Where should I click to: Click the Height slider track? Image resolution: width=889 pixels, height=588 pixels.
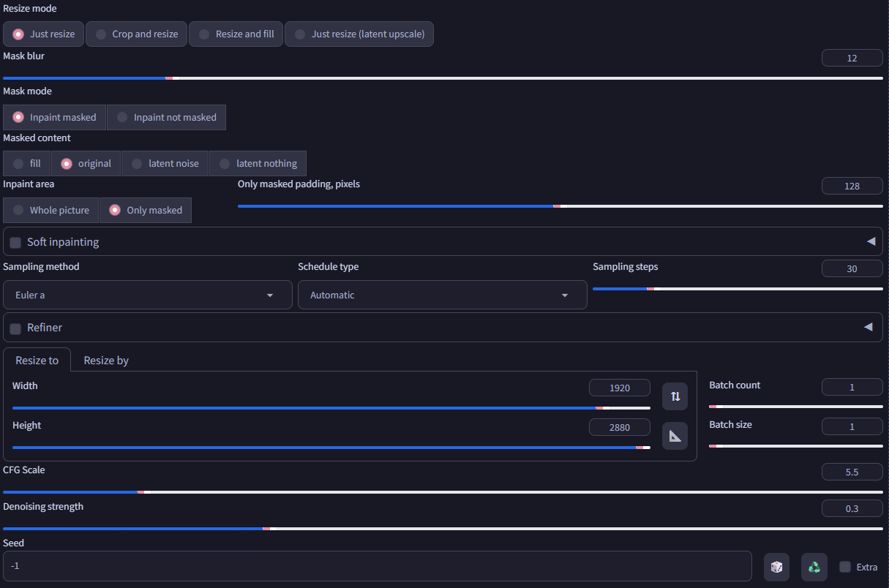point(331,447)
